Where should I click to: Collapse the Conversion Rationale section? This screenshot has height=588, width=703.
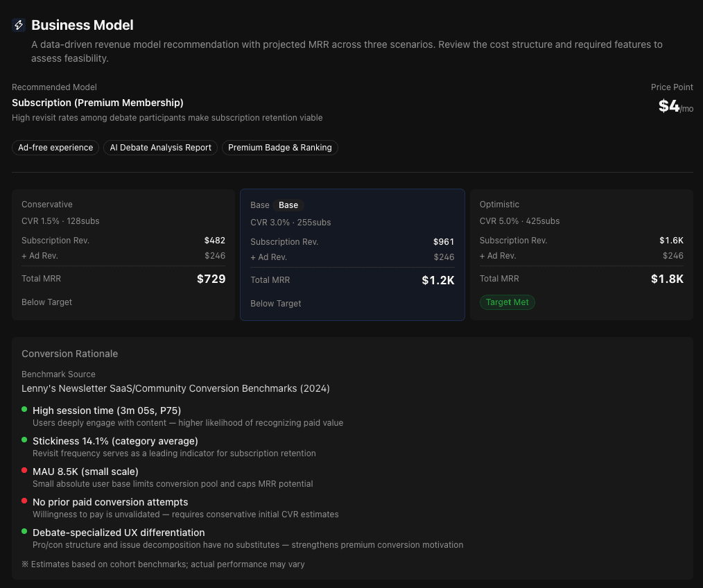click(69, 354)
